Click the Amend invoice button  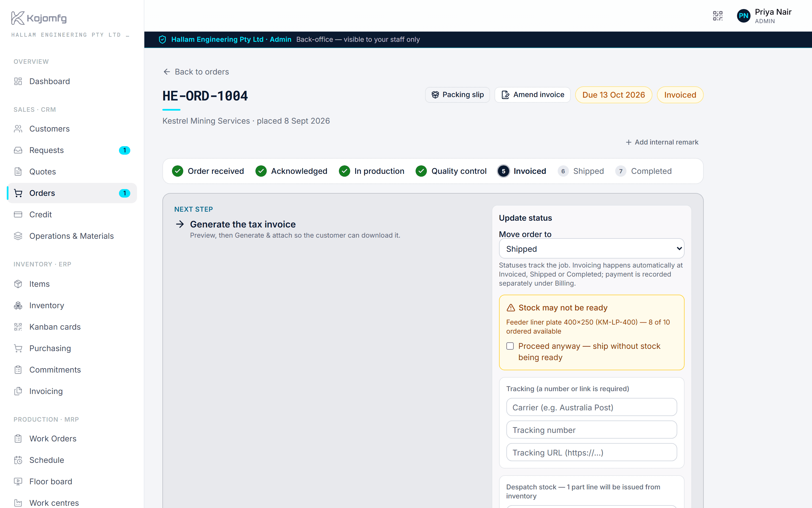pyautogui.click(x=533, y=95)
